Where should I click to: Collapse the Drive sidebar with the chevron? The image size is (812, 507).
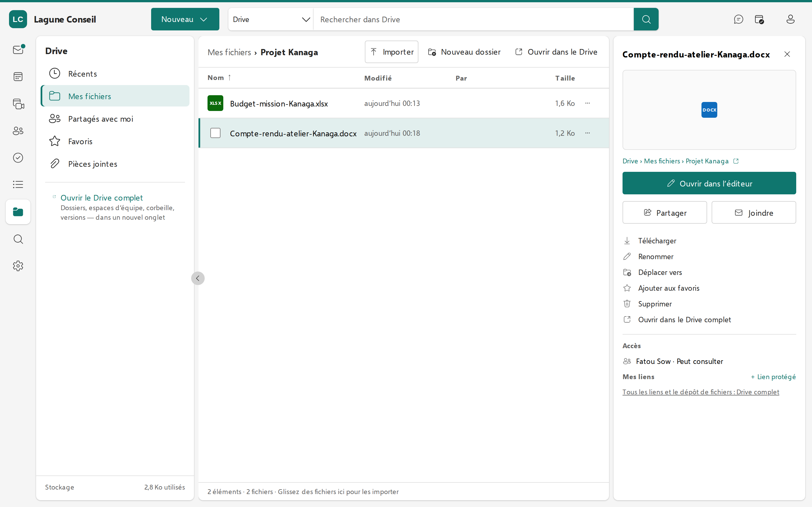click(198, 278)
